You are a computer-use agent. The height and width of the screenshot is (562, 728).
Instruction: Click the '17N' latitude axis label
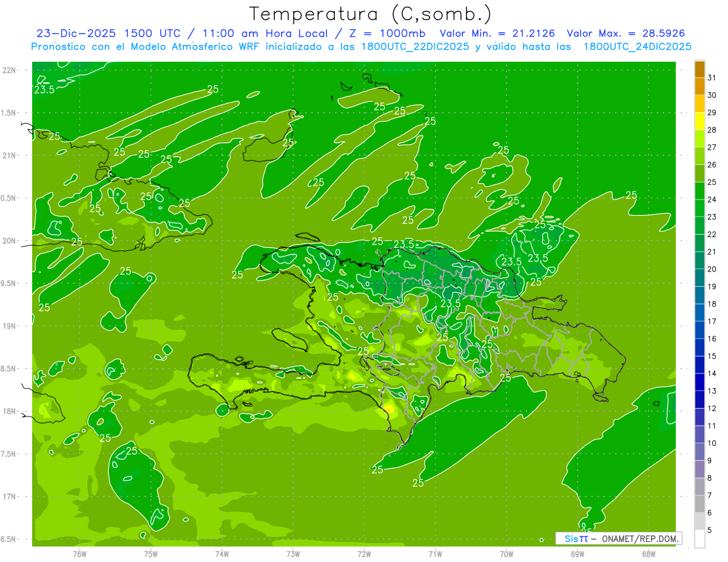pyautogui.click(x=10, y=497)
